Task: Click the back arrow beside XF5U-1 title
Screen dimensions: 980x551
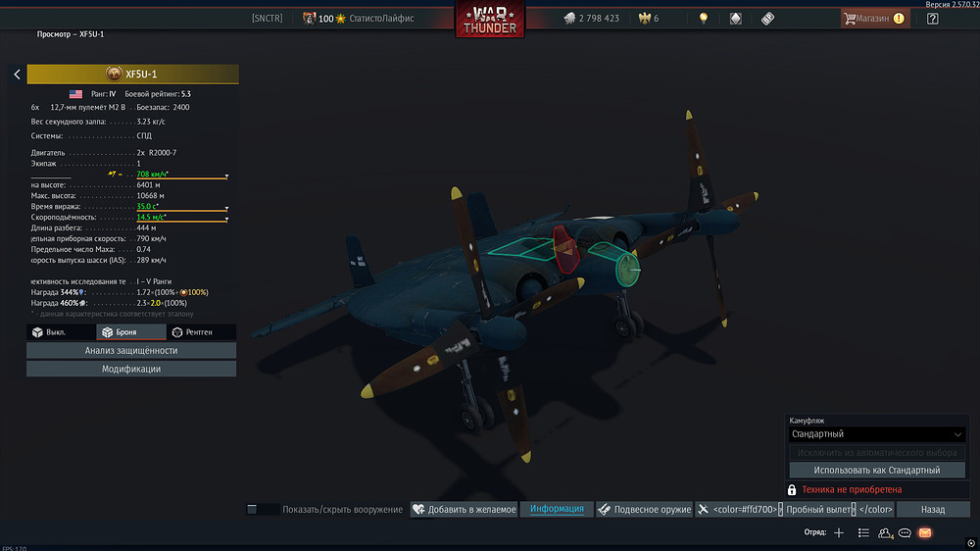Action: click(17, 75)
